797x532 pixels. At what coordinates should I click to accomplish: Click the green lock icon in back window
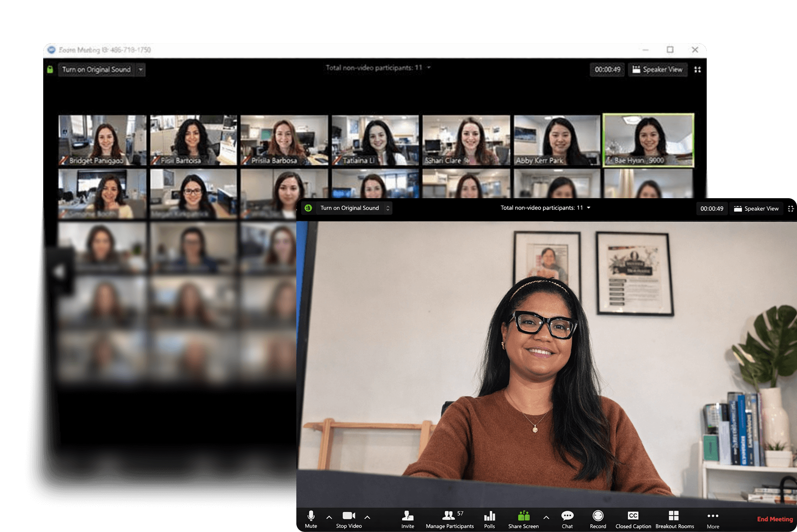[x=50, y=70]
